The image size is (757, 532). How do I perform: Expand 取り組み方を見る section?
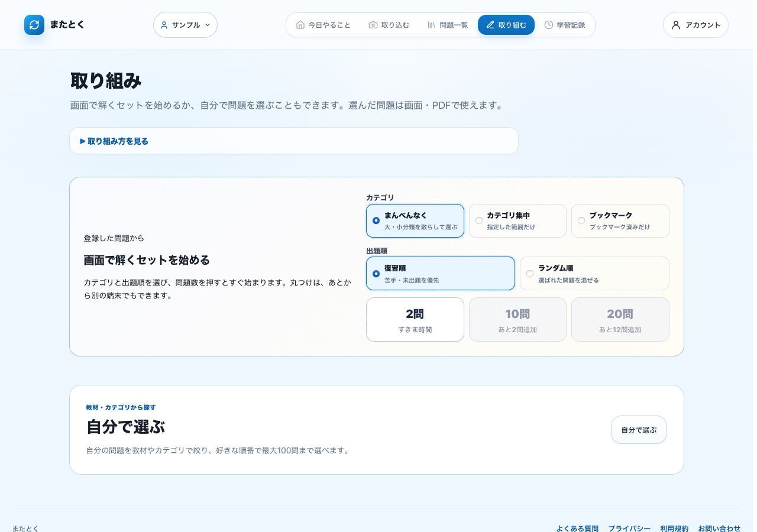tap(294, 141)
